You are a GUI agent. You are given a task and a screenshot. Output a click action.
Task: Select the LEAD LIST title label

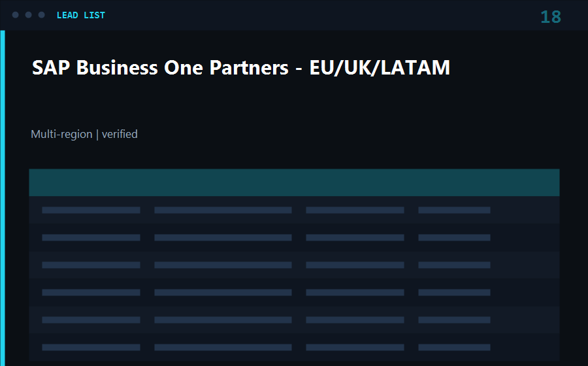tap(80, 16)
